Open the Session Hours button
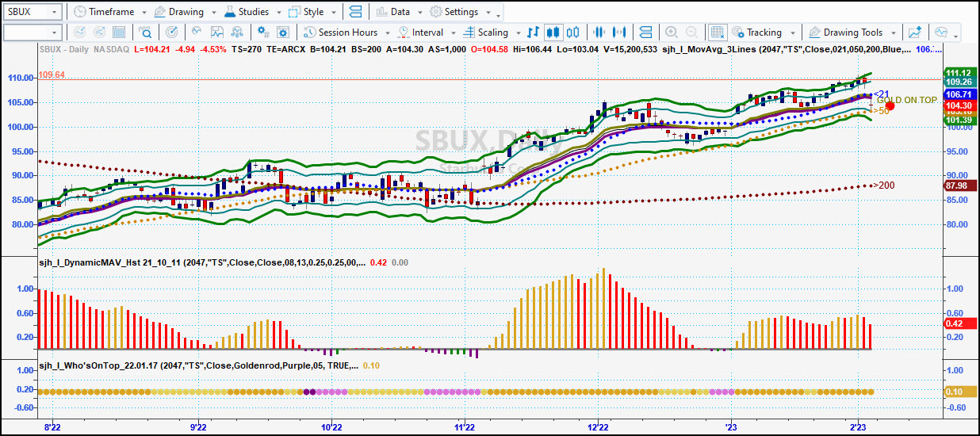Viewport: 980px width, 436px height. (341, 33)
